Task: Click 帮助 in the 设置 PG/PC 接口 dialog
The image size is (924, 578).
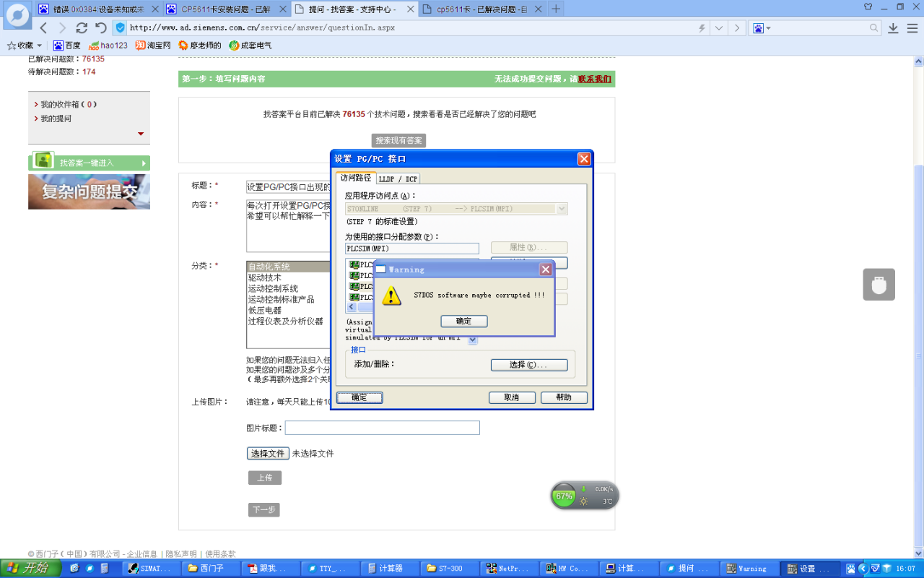Action: coord(564,397)
